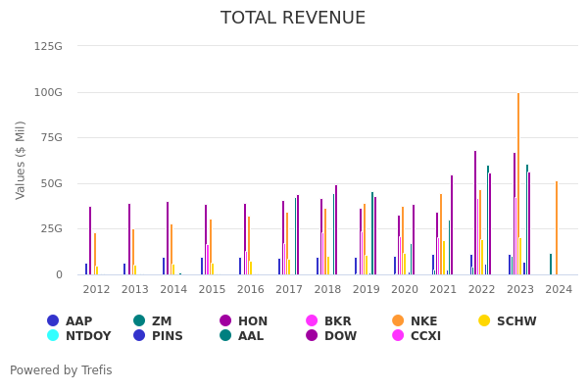Open the Powered by Trefis link

[61, 370]
